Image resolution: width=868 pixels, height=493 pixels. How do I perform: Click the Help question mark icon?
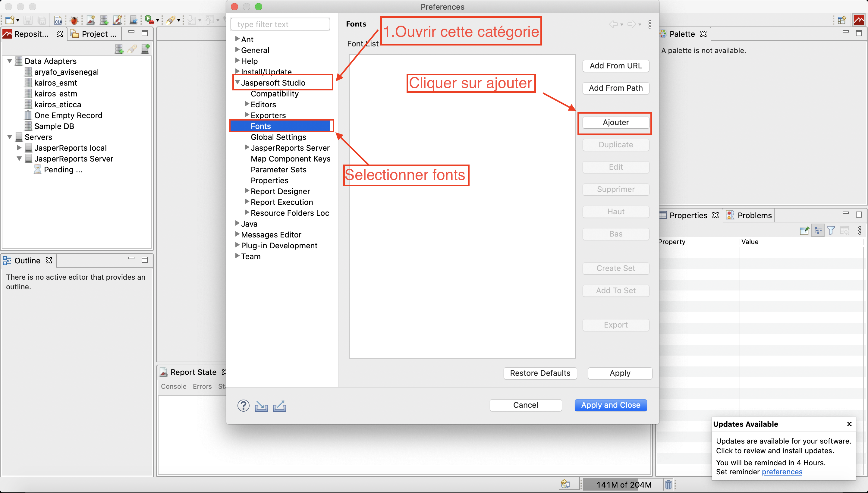pyautogui.click(x=243, y=405)
